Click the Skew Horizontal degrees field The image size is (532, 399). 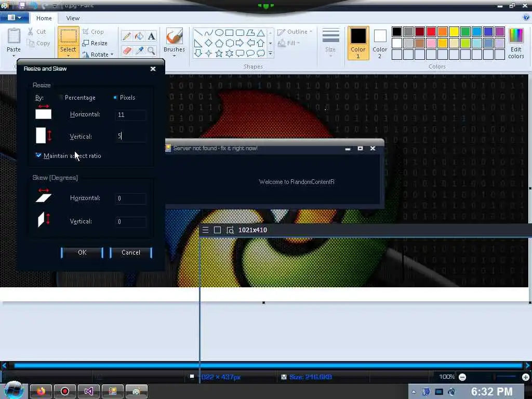[x=130, y=198]
